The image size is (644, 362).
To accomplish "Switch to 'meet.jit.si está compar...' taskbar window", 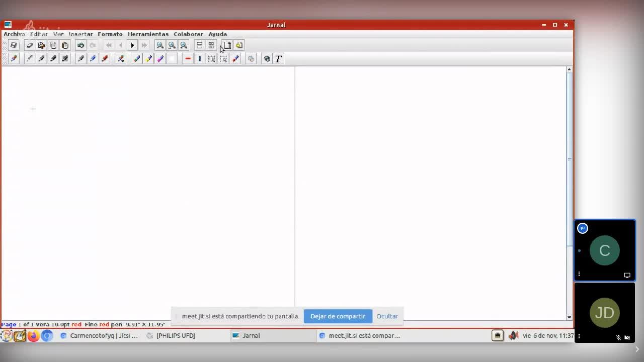I will tap(360, 335).
